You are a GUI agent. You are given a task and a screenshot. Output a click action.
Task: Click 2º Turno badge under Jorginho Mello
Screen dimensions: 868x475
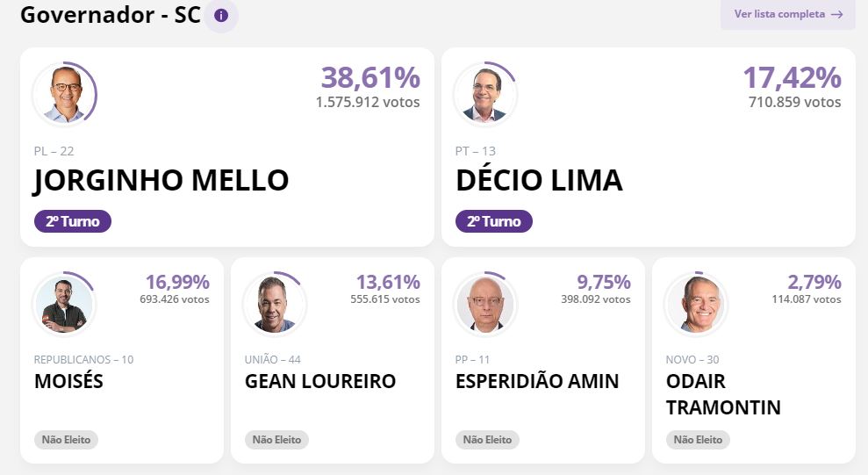point(73,221)
